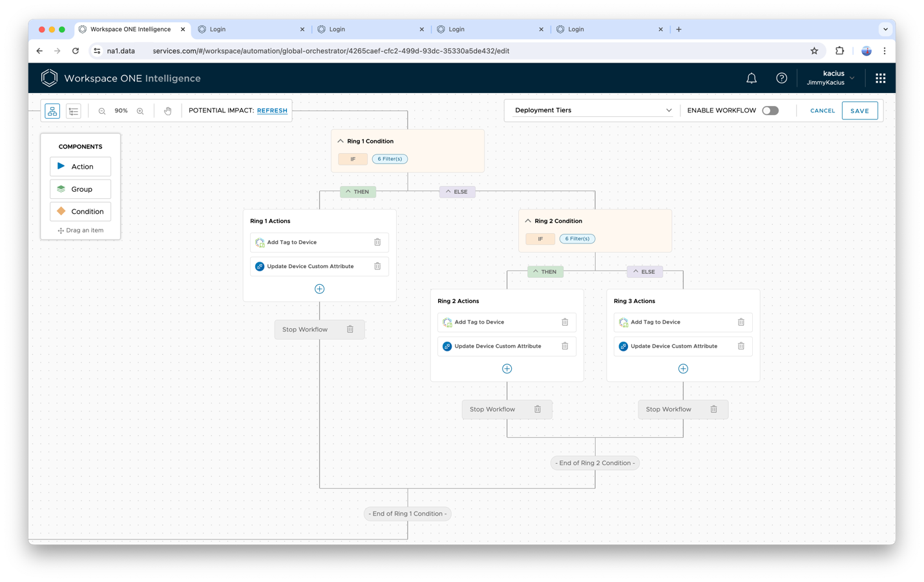
Task: Click the Refresh potential impact link
Action: [272, 110]
